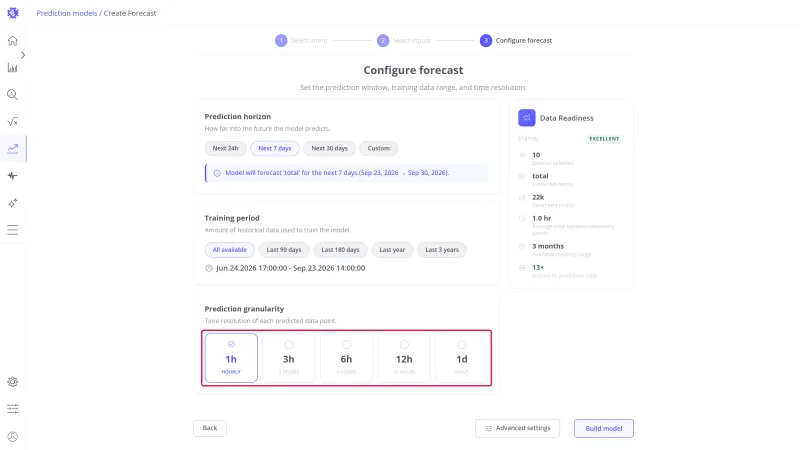800x450 pixels.
Task: Click the Back button
Action: pos(210,428)
